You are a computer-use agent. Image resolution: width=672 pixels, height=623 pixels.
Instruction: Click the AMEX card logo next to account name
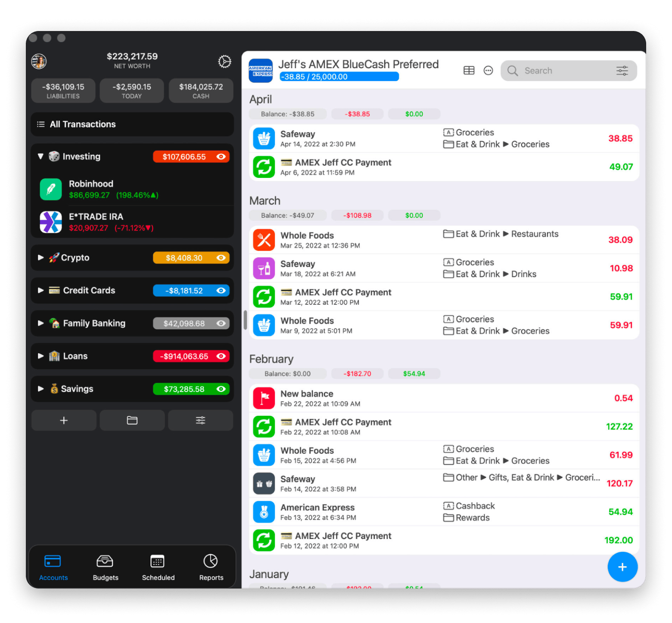coord(261,70)
